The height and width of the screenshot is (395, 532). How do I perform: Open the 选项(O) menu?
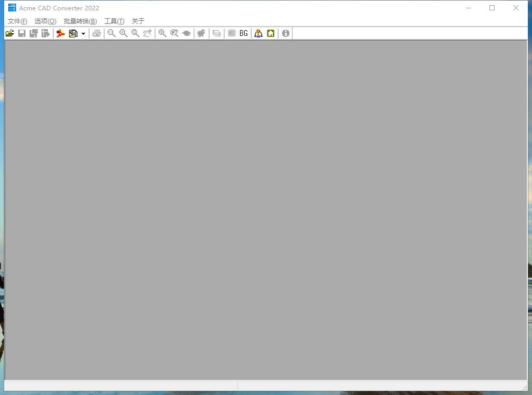(45, 21)
